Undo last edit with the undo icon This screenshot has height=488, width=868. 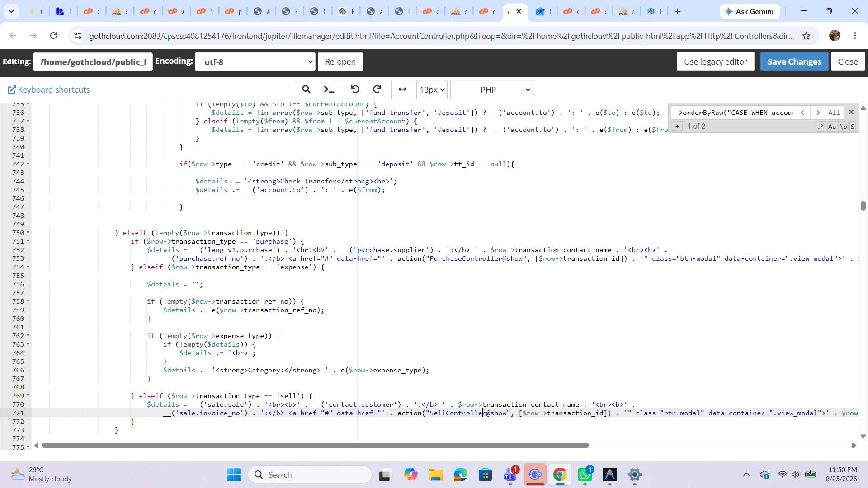coord(355,89)
